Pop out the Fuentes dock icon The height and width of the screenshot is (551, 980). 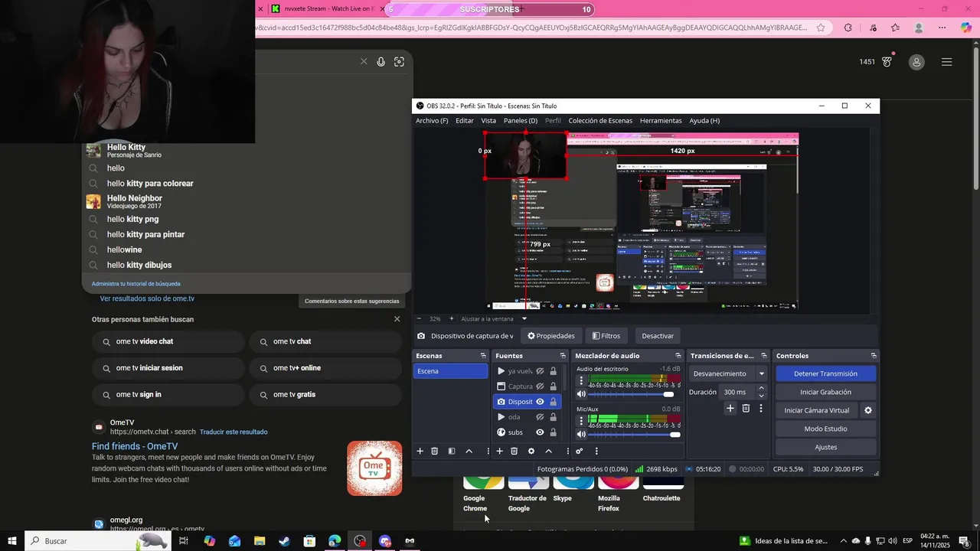pyautogui.click(x=563, y=356)
